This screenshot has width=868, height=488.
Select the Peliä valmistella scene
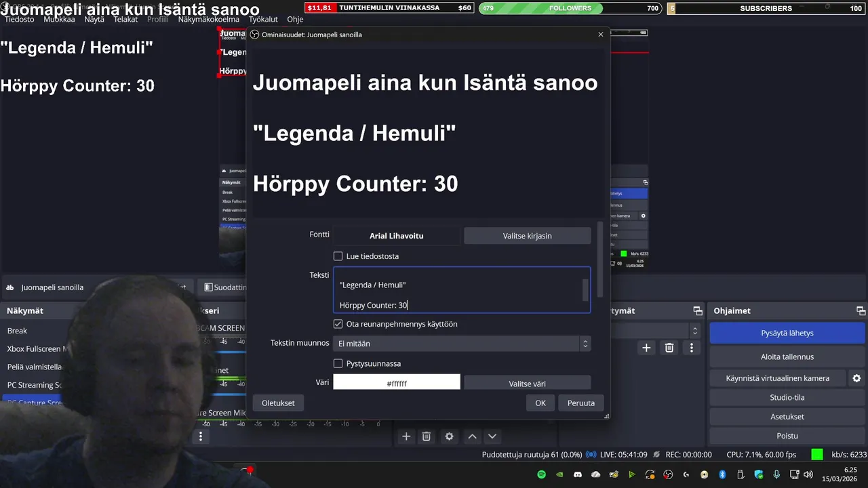(34, 367)
